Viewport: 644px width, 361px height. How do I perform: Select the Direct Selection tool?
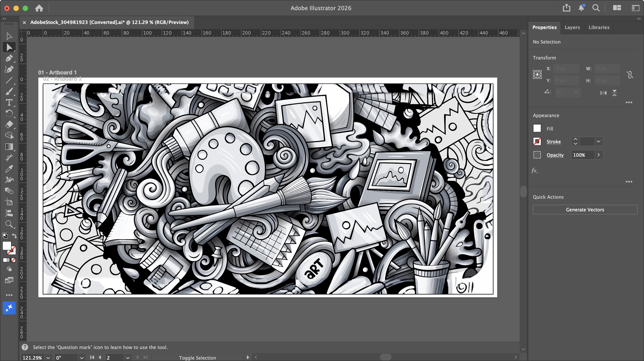click(9, 47)
